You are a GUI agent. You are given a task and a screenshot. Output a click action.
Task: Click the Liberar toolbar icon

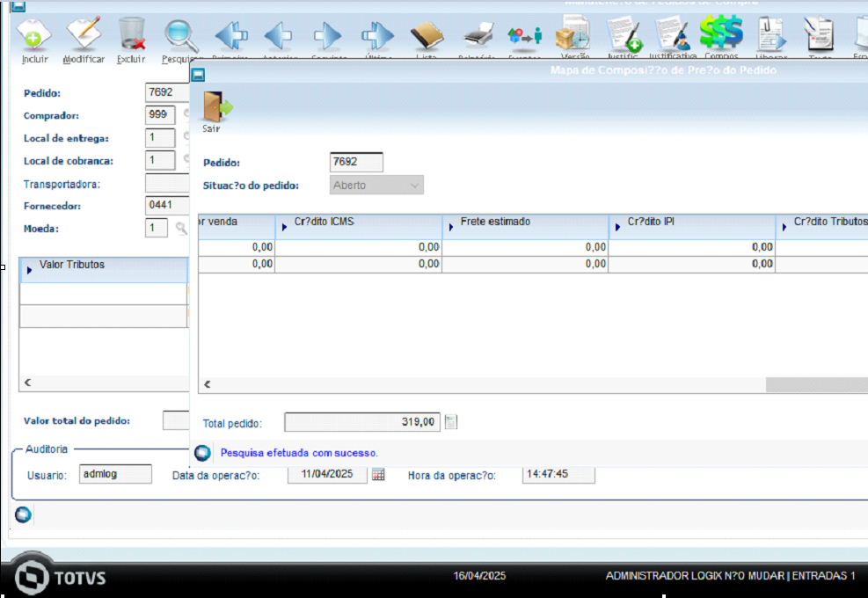coord(771,35)
